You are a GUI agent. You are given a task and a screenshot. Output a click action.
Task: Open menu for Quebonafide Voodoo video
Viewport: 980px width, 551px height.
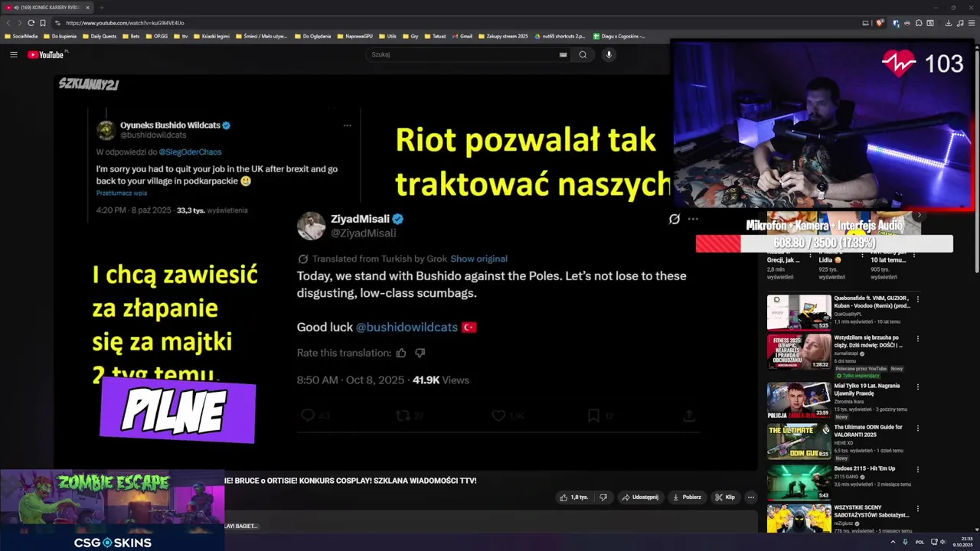coord(917,299)
